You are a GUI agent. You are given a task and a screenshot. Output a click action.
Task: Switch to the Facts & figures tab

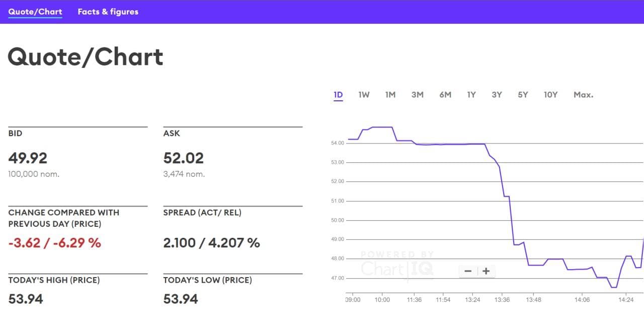pos(108,12)
